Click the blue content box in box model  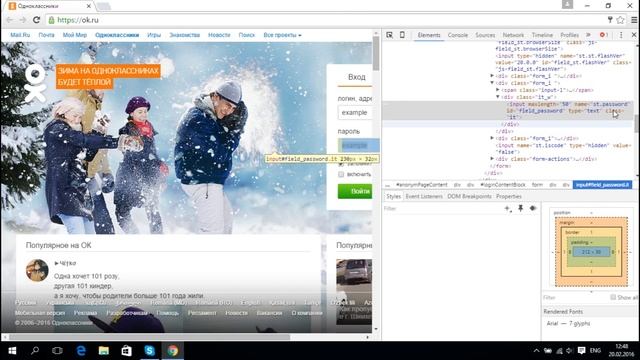click(591, 252)
